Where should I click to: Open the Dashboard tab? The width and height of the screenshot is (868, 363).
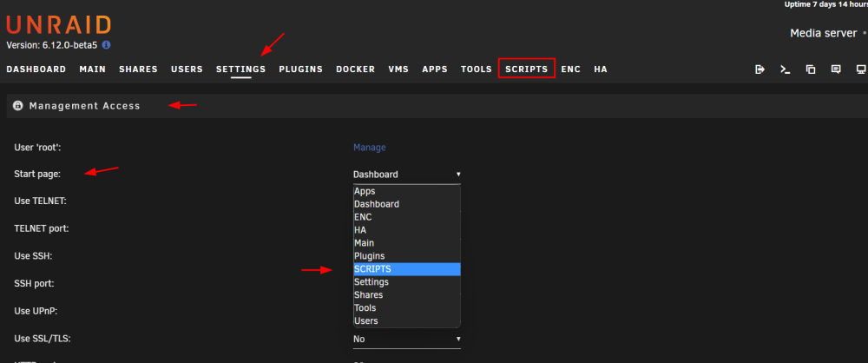click(x=36, y=69)
